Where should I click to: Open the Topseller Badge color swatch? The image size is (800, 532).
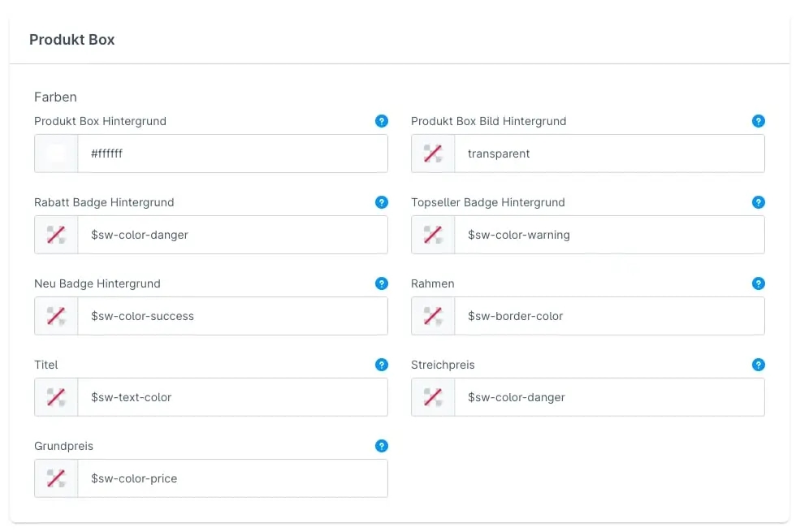[x=433, y=235]
